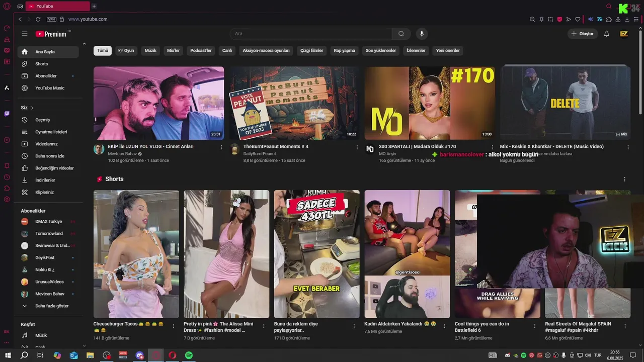The height and width of the screenshot is (362, 644).
Task: Open Twitch in the browser sidebar
Action: click(x=7, y=114)
